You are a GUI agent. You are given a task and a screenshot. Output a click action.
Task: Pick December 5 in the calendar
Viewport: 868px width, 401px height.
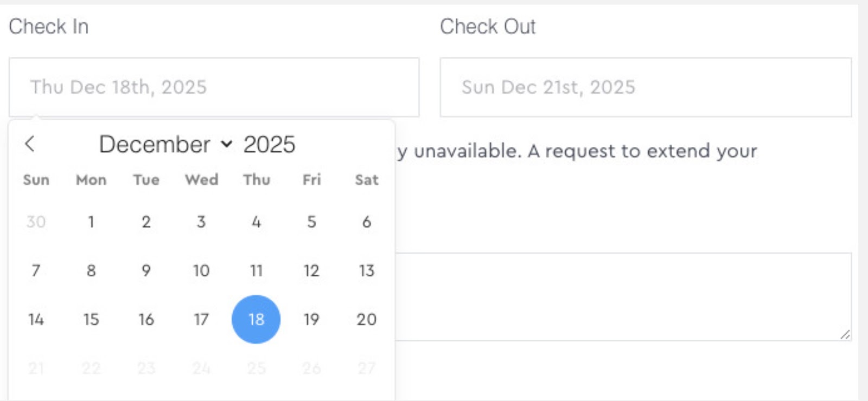(x=311, y=222)
